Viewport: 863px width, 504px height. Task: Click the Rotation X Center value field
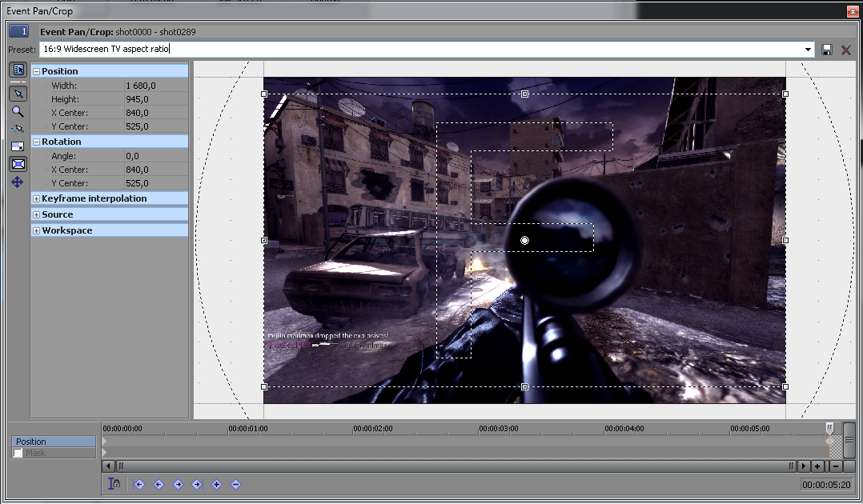[x=156, y=170]
